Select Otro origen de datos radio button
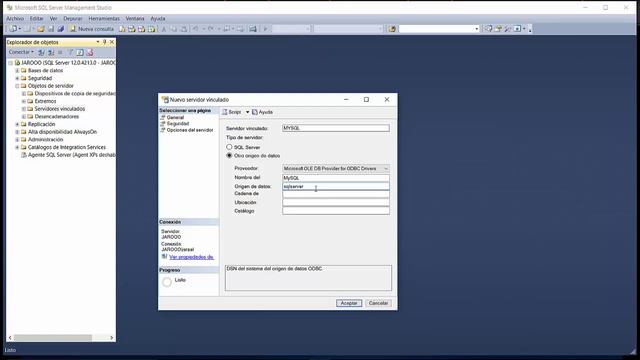The width and height of the screenshot is (640, 360). [x=229, y=156]
